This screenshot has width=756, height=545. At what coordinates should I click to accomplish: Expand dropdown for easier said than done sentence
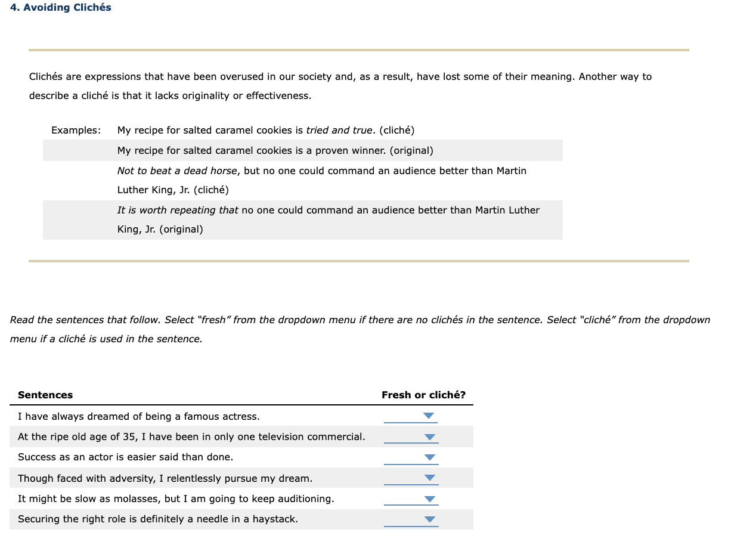pos(428,457)
